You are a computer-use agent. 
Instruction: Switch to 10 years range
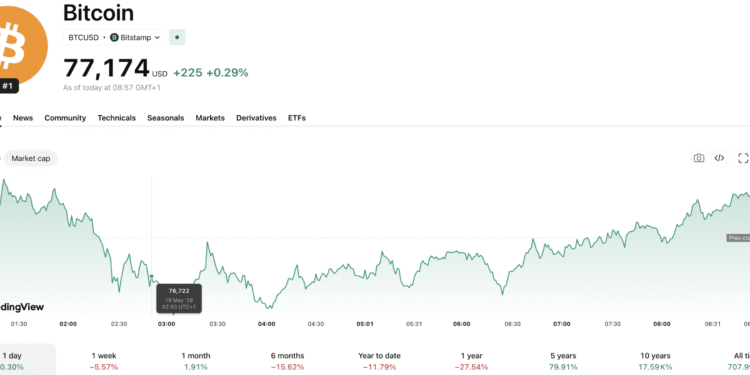[655, 361]
